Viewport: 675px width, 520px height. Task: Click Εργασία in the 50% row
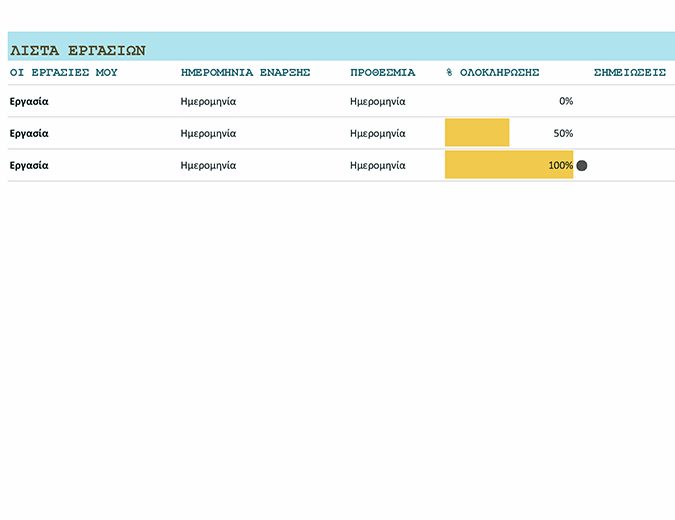tap(29, 133)
